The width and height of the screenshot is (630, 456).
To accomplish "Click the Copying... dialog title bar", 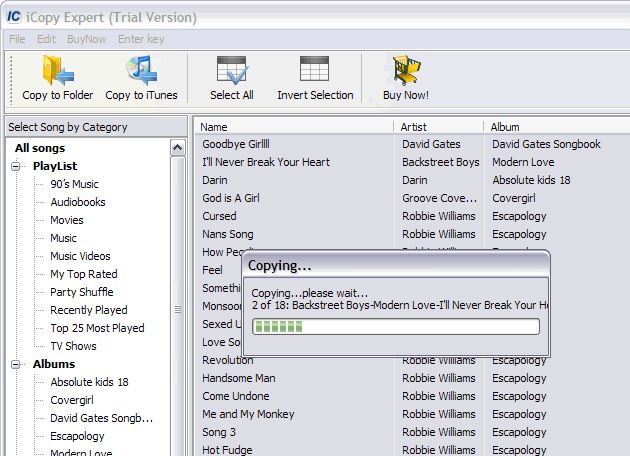I will [x=396, y=265].
